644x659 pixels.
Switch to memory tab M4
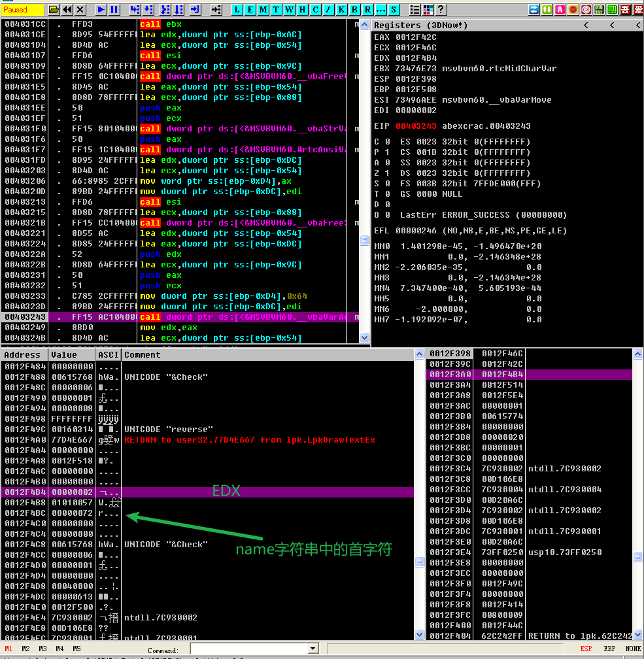[x=59, y=649]
